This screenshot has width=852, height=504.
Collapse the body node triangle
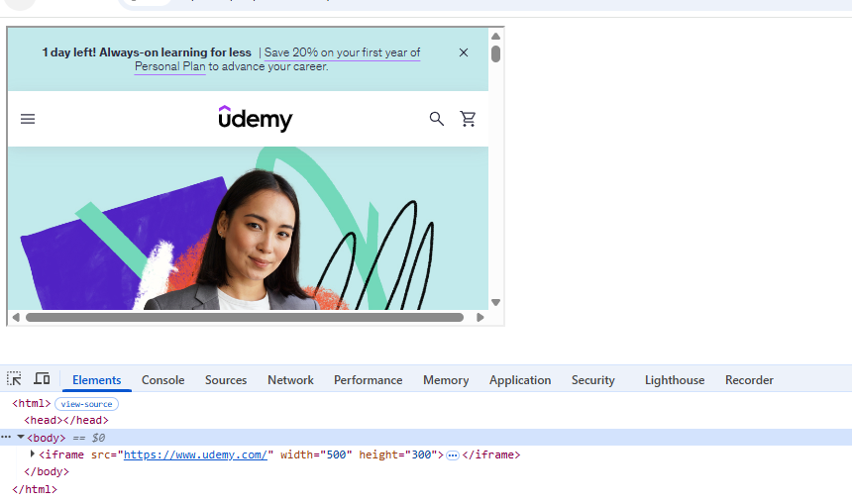(21, 437)
